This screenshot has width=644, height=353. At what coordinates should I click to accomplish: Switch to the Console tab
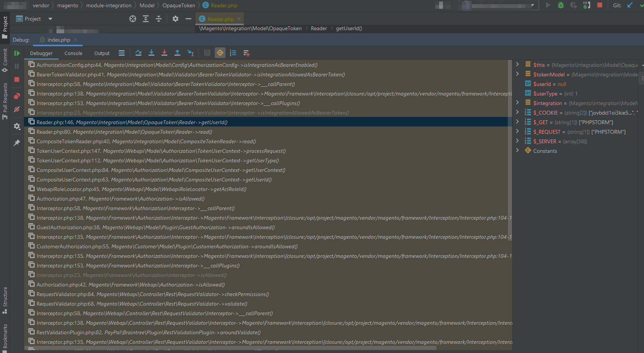(73, 53)
